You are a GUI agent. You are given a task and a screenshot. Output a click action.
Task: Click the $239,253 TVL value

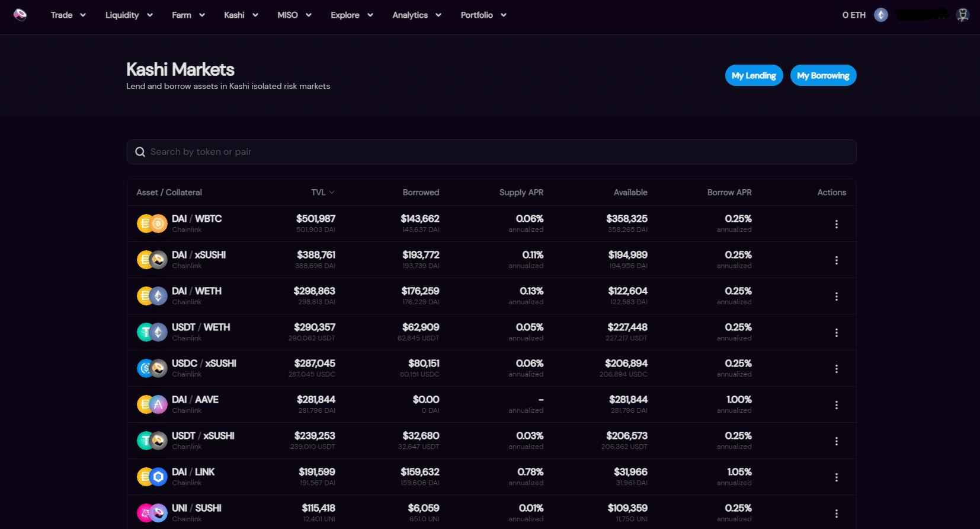click(315, 436)
